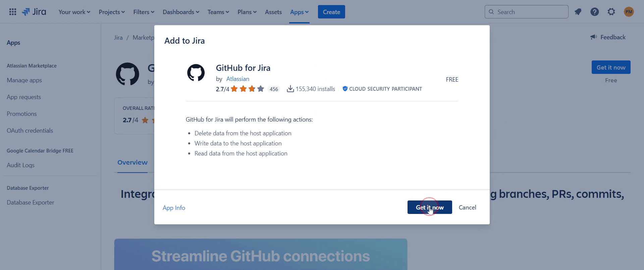This screenshot has width=644, height=270.
Task: Click the Streamline GitHub connections banner
Action: click(x=261, y=254)
